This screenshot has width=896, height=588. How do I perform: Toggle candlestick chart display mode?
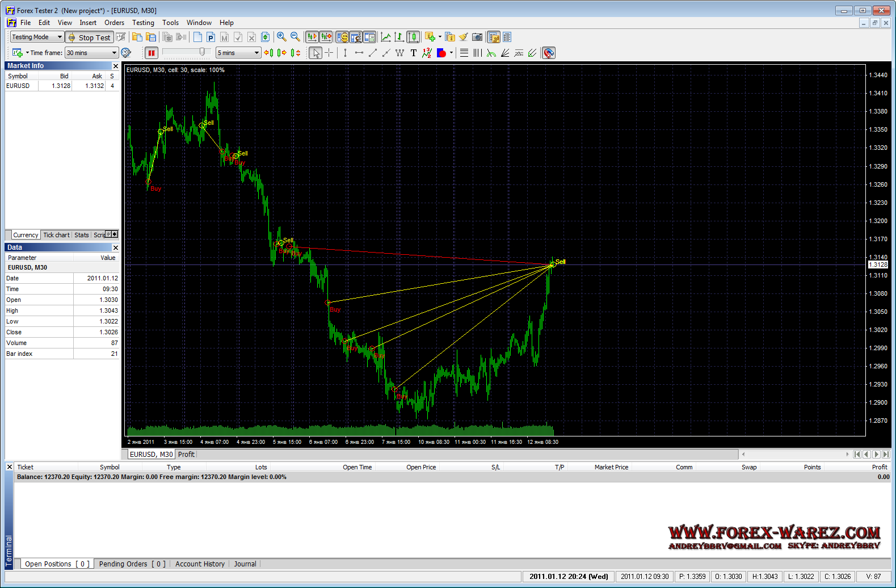pos(413,37)
